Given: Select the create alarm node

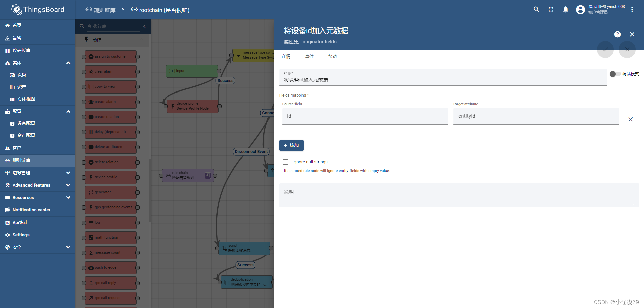Looking at the screenshot, I should point(111,102).
